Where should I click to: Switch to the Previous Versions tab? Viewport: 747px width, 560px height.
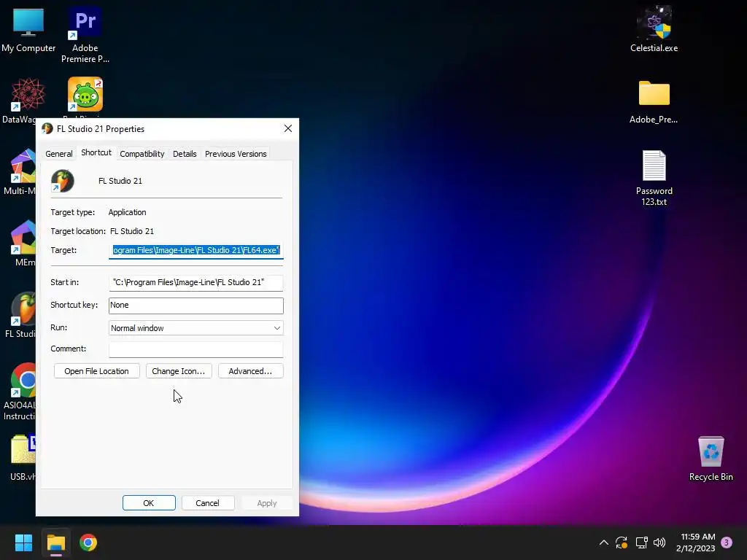pyautogui.click(x=236, y=154)
